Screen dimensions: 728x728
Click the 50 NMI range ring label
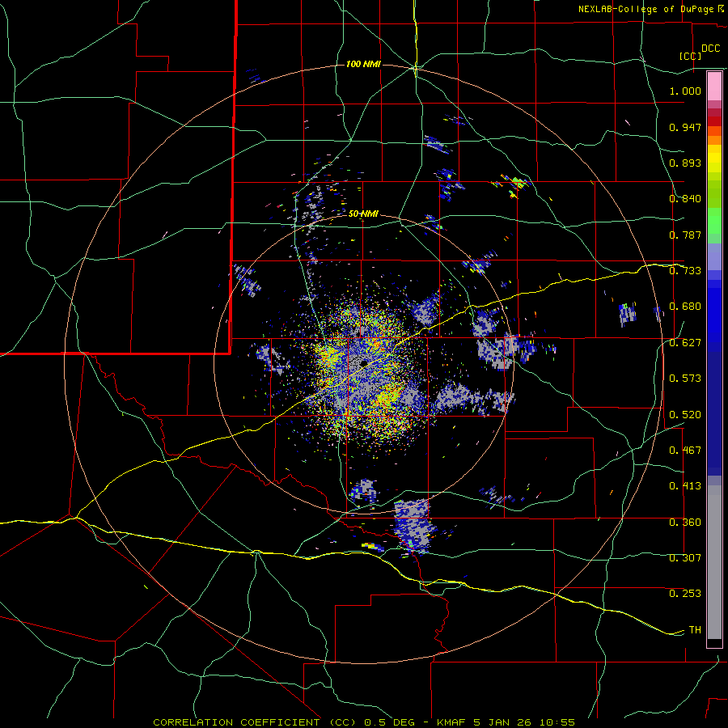[363, 214]
